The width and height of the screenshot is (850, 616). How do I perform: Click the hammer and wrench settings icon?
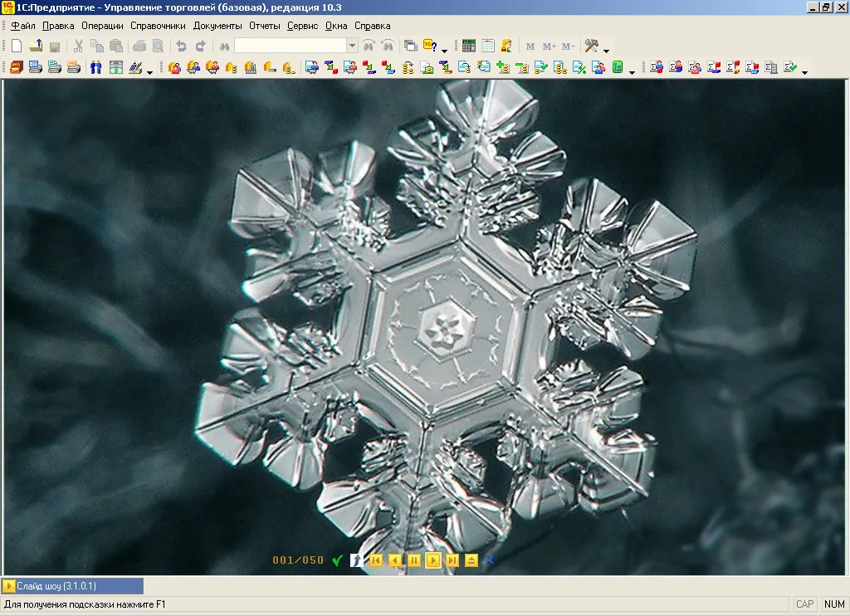[591, 46]
